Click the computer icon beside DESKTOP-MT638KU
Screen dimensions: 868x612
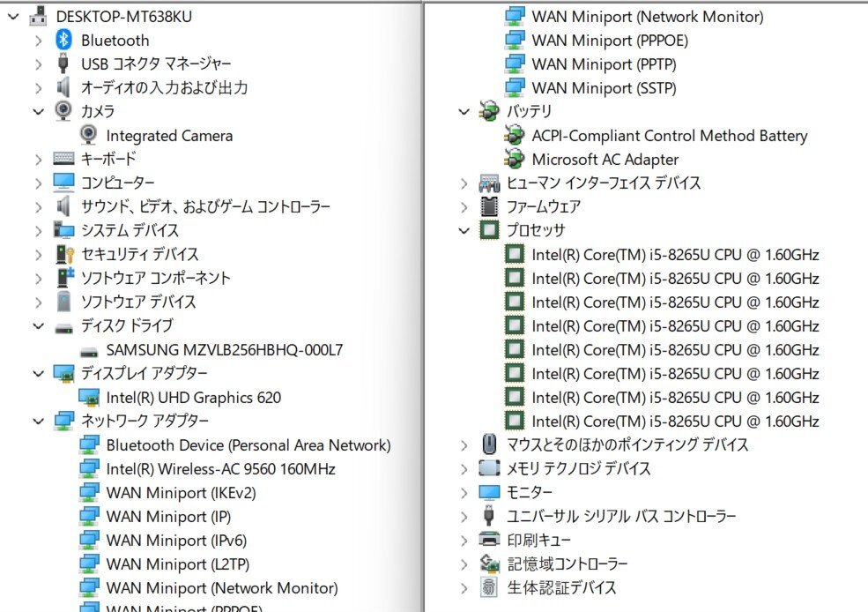coord(38,16)
